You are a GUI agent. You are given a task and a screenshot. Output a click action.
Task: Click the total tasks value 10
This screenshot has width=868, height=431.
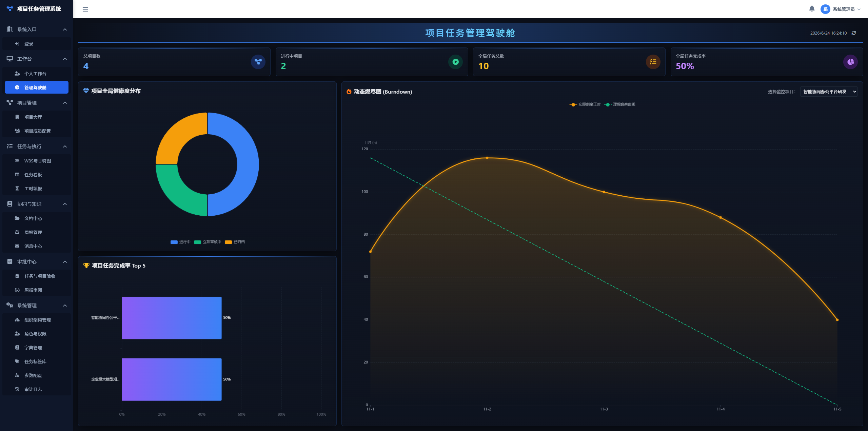[x=484, y=66]
